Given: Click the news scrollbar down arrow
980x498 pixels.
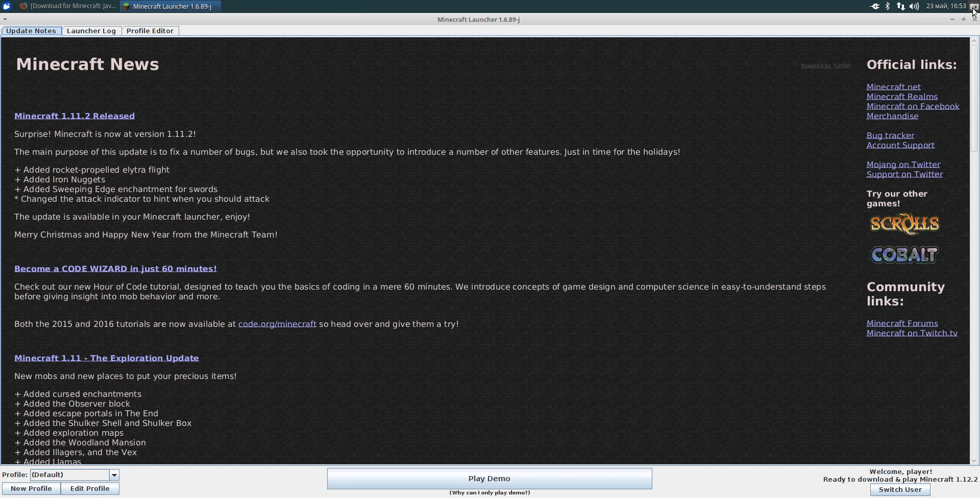Looking at the screenshot, I should coord(974,461).
